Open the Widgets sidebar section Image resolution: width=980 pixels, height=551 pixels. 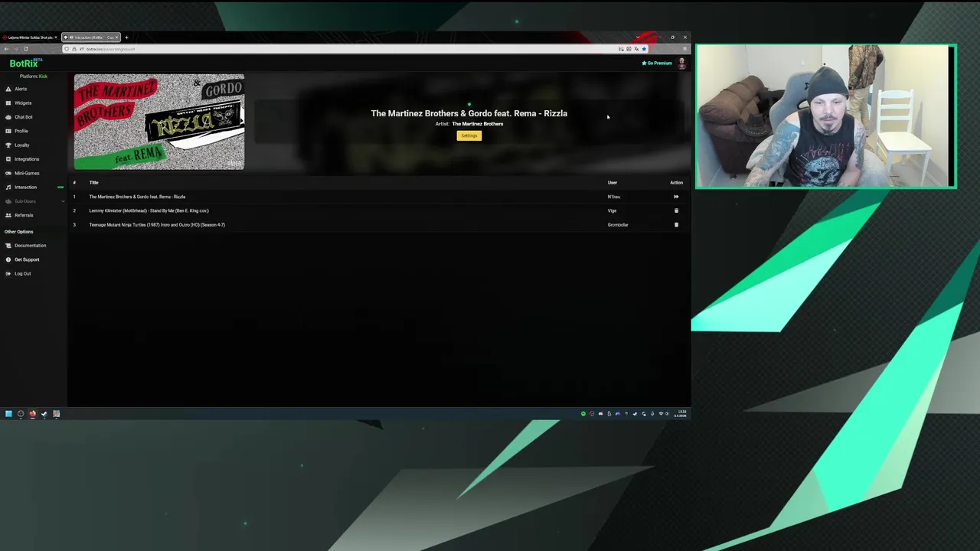click(23, 103)
